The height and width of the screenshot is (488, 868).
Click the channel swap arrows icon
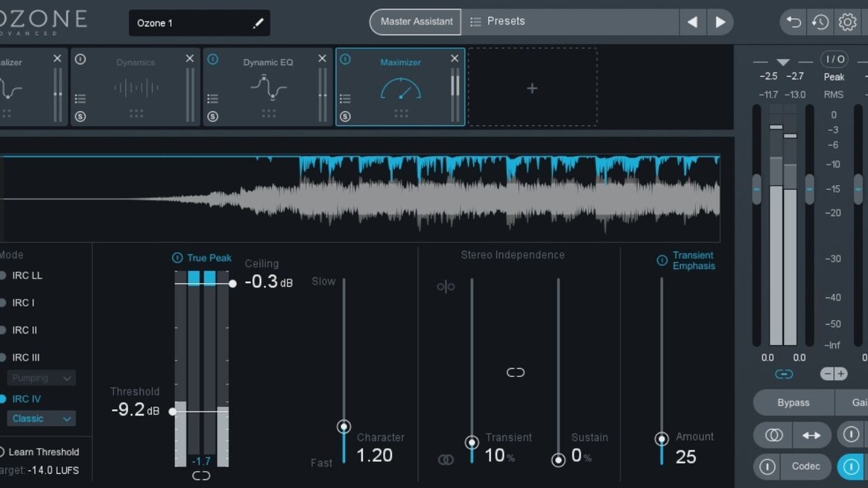click(812, 435)
